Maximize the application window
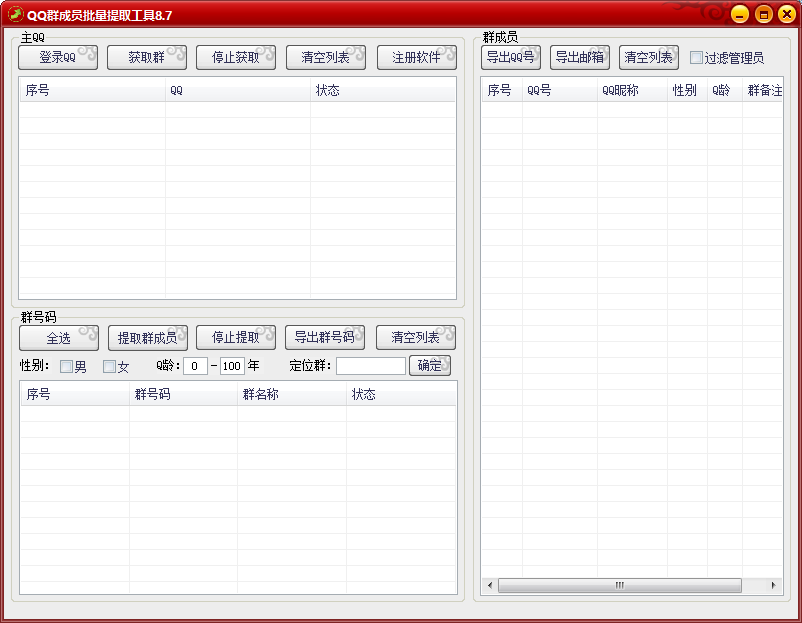 764,14
